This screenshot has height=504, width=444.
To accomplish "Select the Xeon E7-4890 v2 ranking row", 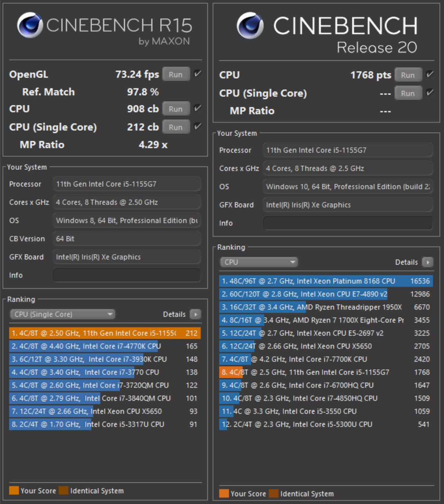I will tap(326, 294).
